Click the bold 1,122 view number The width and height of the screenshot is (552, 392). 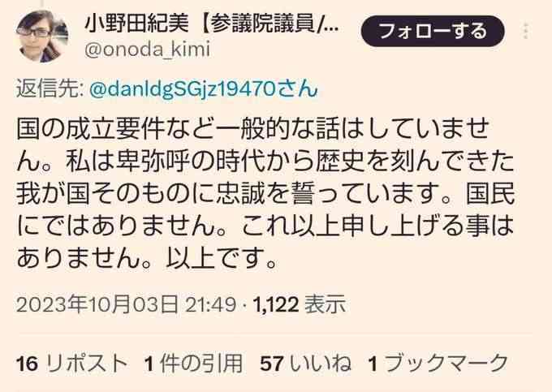pos(276,304)
